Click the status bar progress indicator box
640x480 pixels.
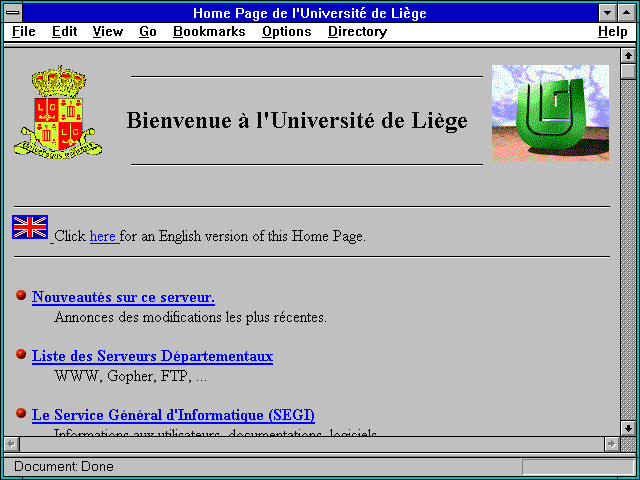[x=578, y=467]
